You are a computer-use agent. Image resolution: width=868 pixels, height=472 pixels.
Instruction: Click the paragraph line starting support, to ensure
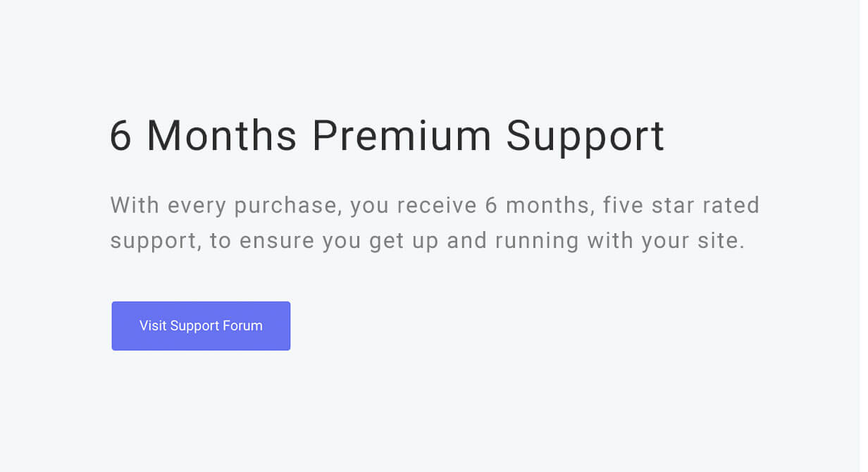[x=428, y=242]
